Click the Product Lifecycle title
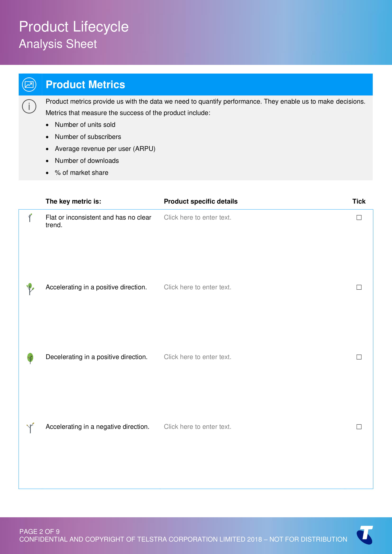Image resolution: width=392 pixels, height=554 pixels. [74, 27]
